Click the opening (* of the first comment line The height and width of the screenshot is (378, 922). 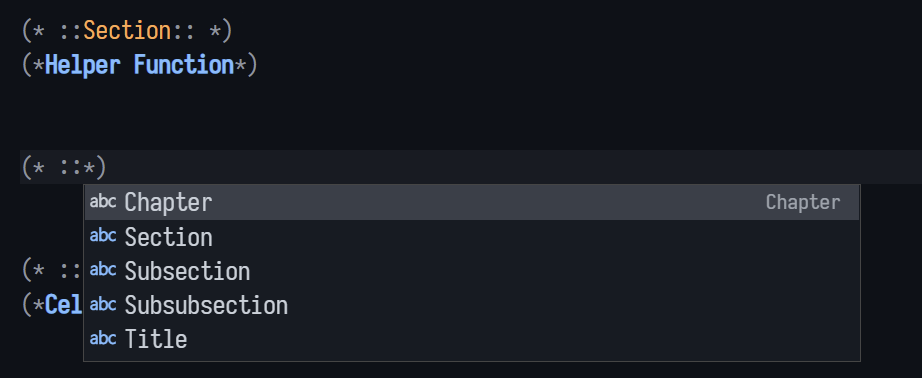(33, 31)
